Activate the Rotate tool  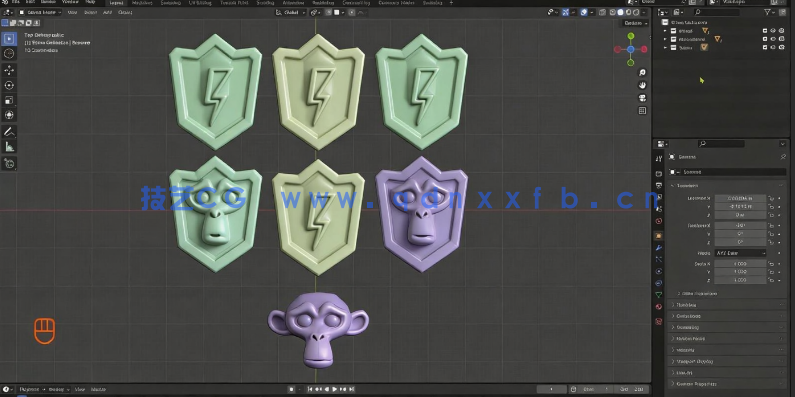(x=9, y=85)
